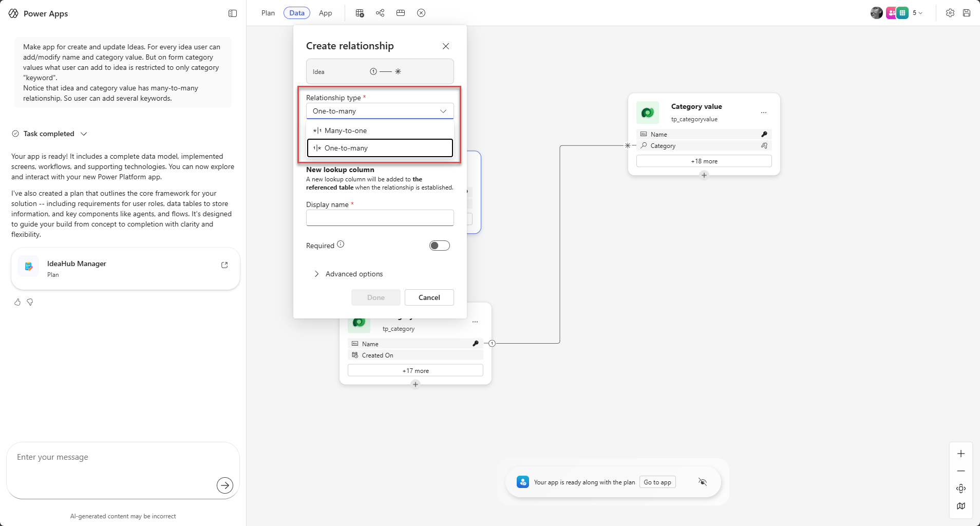The image size is (980, 526).
Task: Toggle the Required switch
Action: (439, 246)
